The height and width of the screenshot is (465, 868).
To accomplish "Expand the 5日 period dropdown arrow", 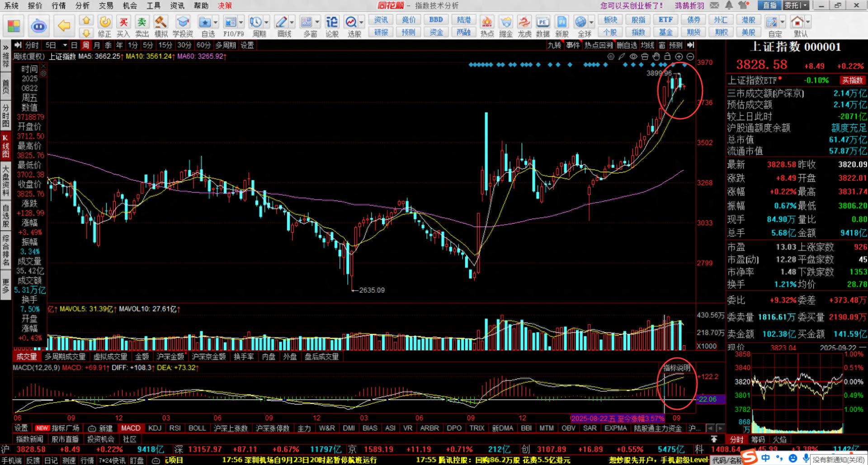I will pos(65,45).
